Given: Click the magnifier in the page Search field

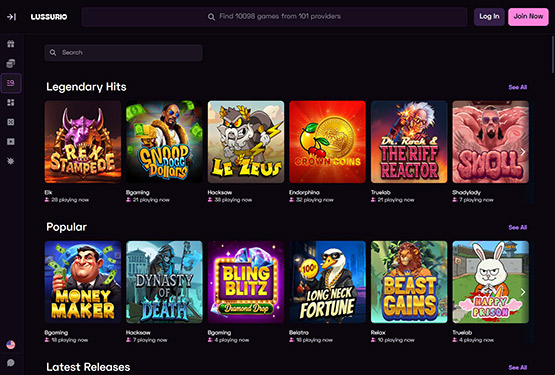Looking at the screenshot, I should pos(53,52).
